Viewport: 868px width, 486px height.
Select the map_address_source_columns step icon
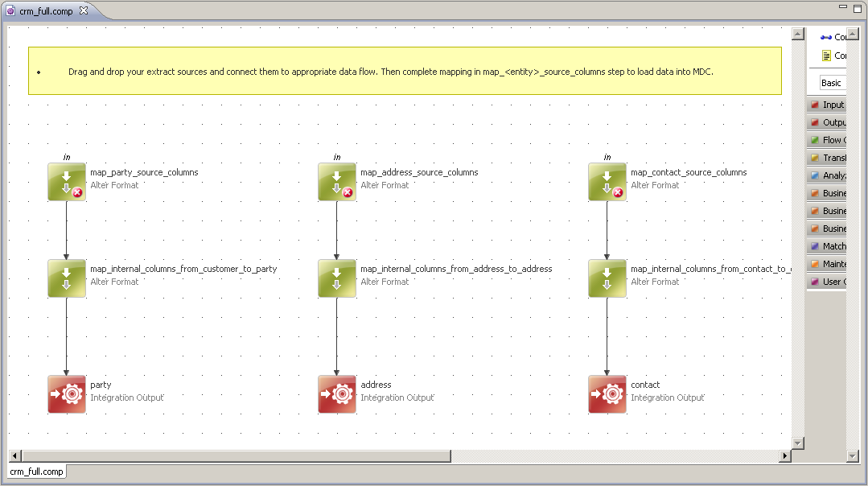tap(336, 182)
